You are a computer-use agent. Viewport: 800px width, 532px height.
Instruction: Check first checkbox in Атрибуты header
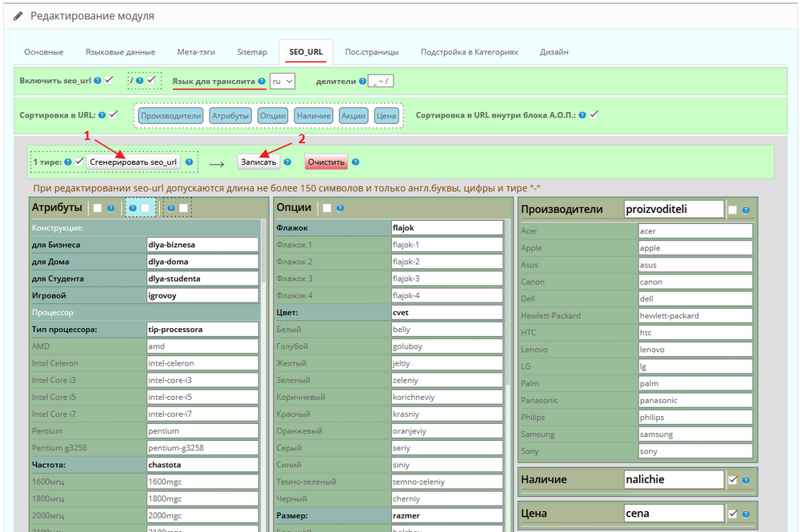[98, 208]
